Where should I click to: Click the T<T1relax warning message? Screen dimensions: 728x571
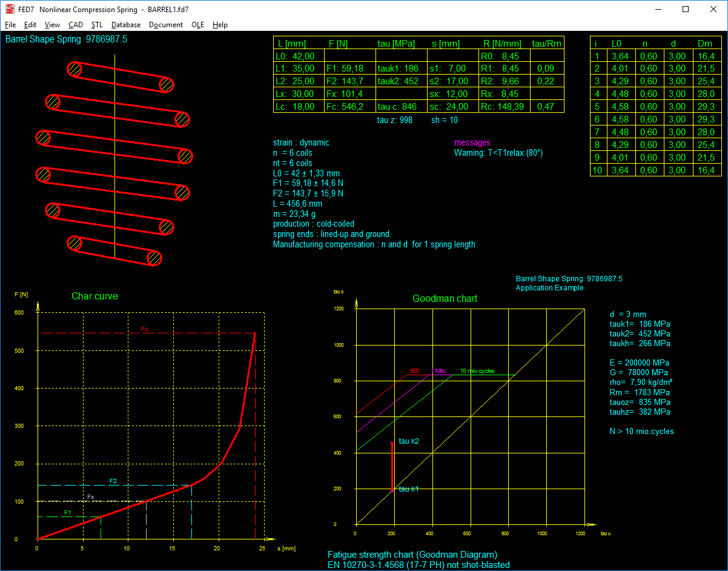[x=498, y=153]
